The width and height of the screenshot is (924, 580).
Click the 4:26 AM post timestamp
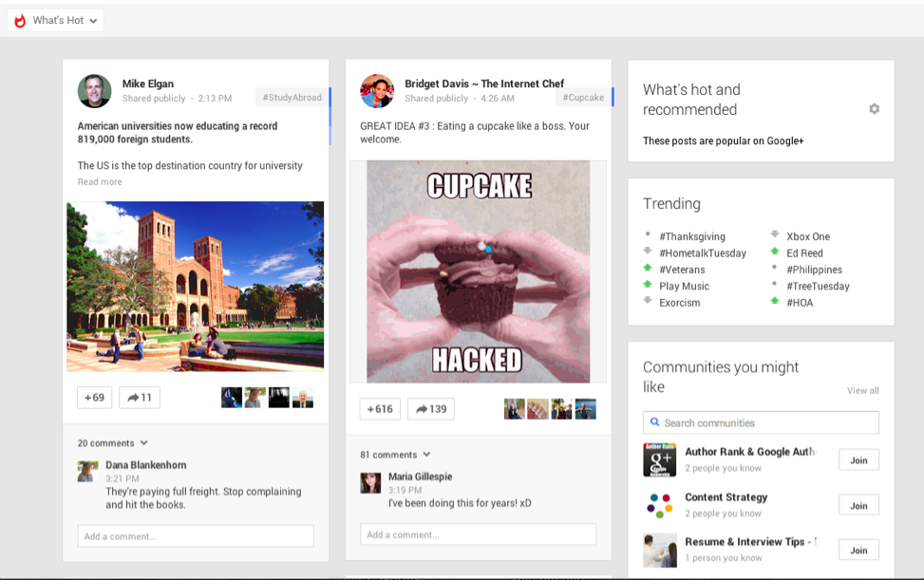(498, 99)
